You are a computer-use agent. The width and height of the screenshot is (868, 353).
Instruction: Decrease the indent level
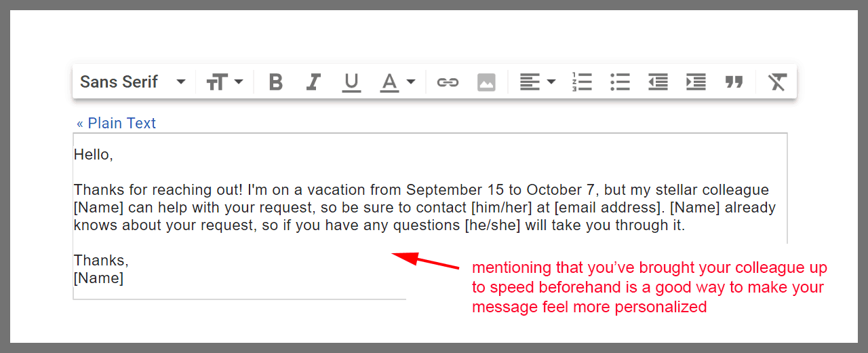click(658, 82)
